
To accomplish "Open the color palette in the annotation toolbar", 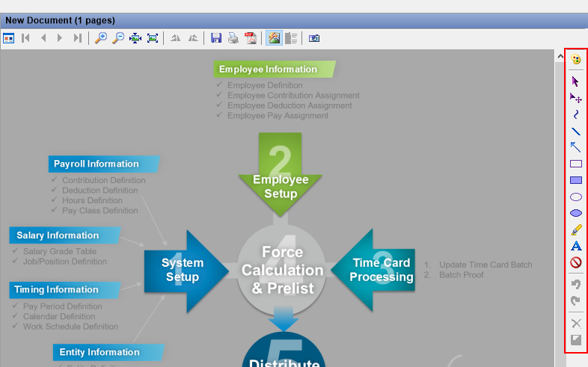I will [x=576, y=59].
